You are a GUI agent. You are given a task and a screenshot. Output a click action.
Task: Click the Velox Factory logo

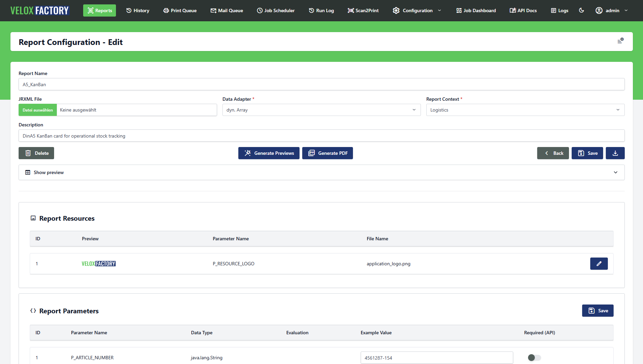tap(40, 10)
